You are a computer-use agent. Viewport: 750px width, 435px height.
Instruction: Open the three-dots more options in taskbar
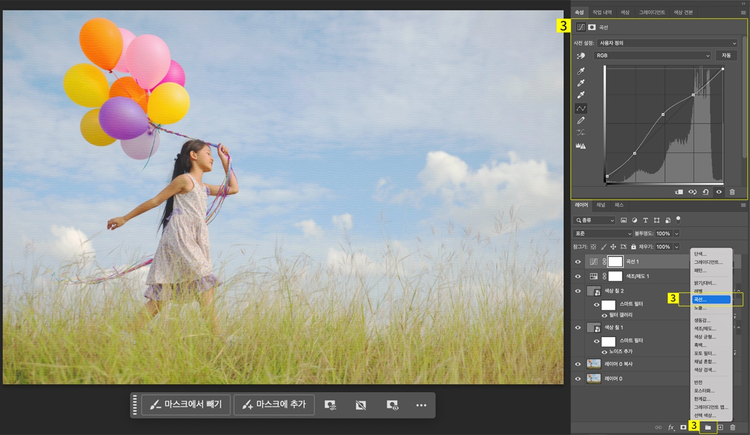point(421,405)
